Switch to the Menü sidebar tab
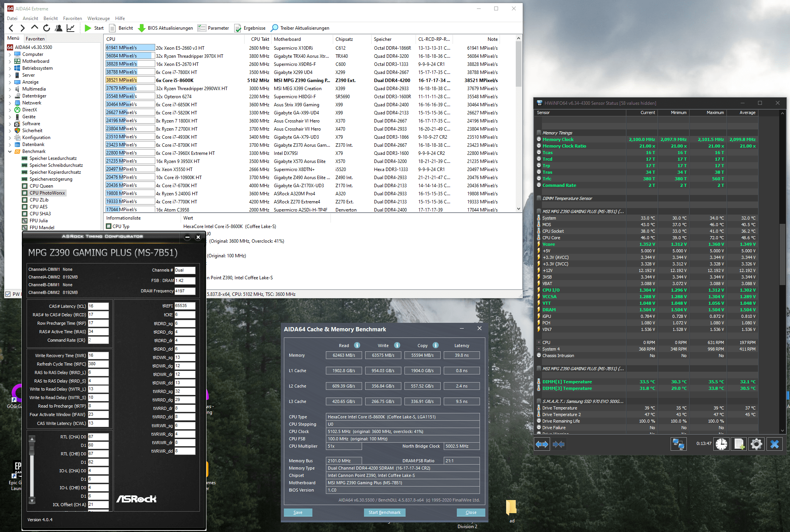 pyautogui.click(x=13, y=38)
